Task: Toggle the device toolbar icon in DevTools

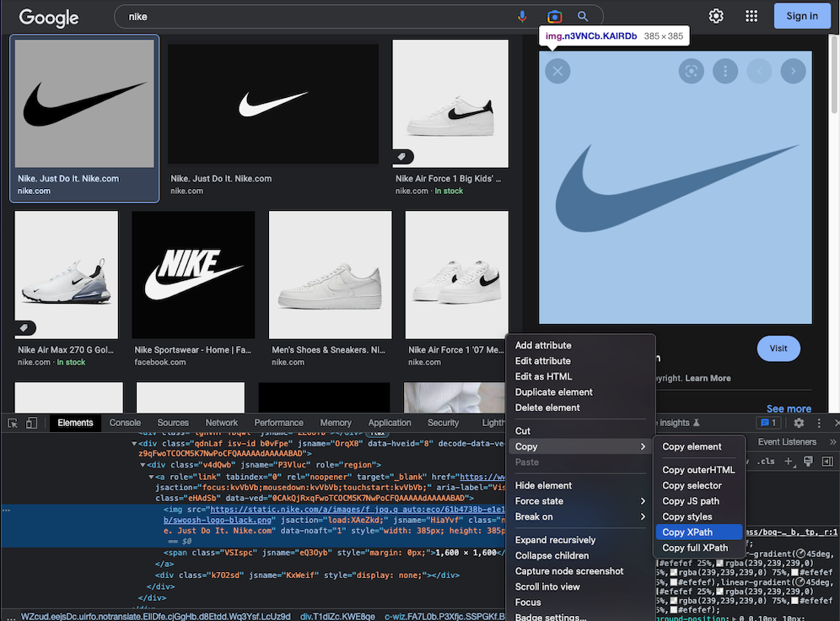Action: tap(31, 423)
